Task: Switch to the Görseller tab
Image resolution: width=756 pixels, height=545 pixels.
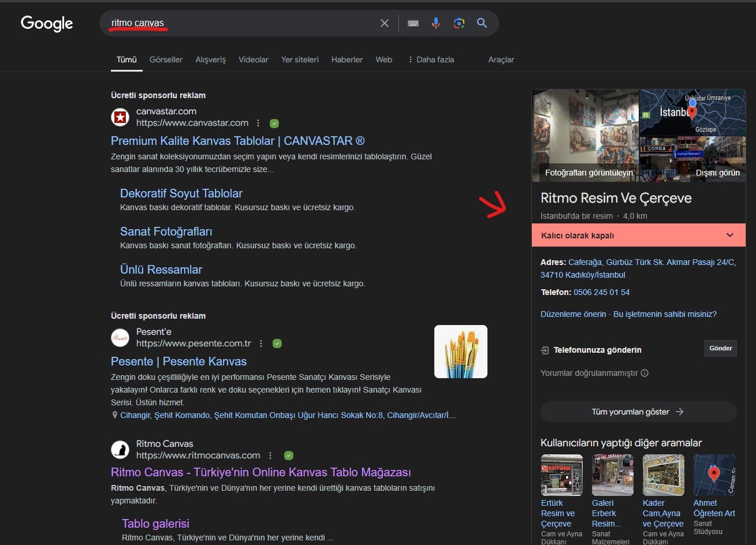Action: click(166, 59)
